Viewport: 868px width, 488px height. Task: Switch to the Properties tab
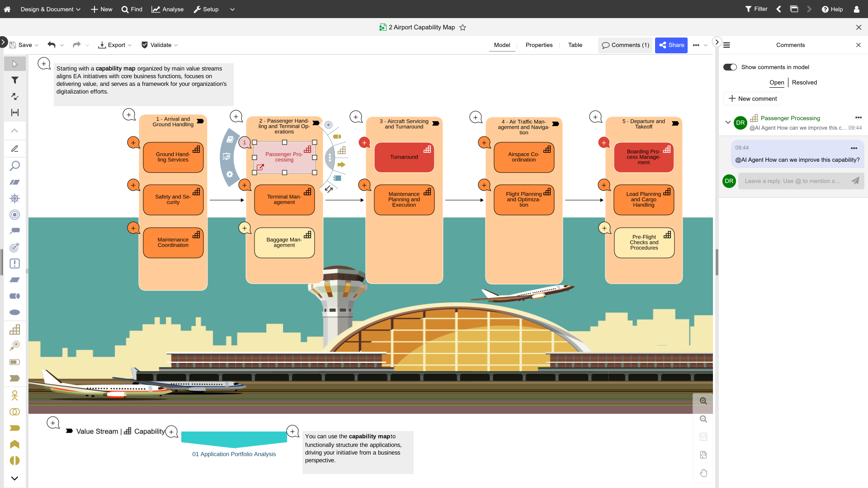539,45
